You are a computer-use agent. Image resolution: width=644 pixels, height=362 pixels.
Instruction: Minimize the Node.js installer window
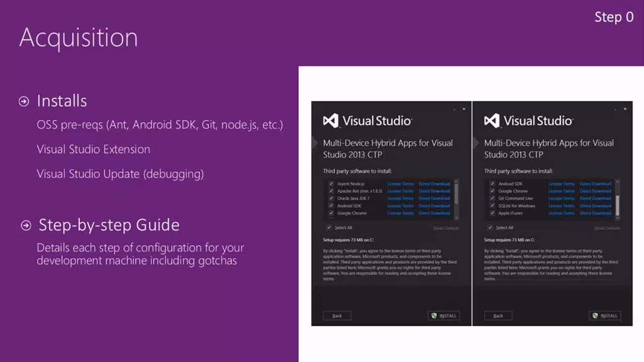click(x=454, y=110)
